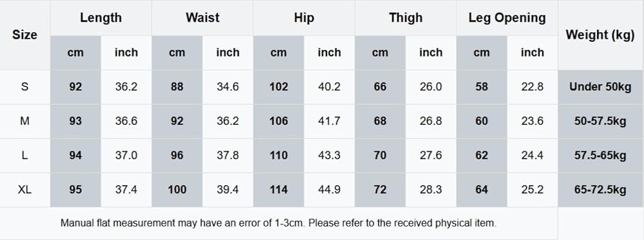Screen dimensions: 644x240
Task: Click the Weight (kg) header cell
Action: [x=600, y=35]
